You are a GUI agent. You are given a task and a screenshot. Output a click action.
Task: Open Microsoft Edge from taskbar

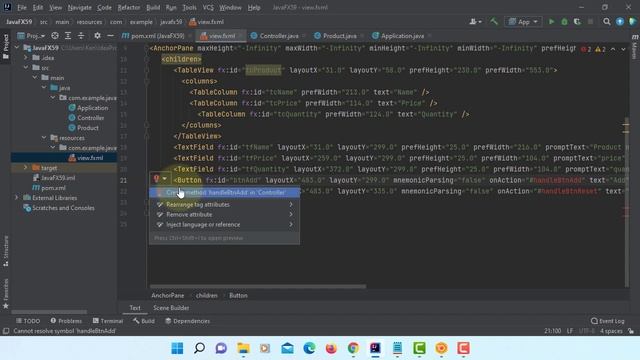pos(309,348)
